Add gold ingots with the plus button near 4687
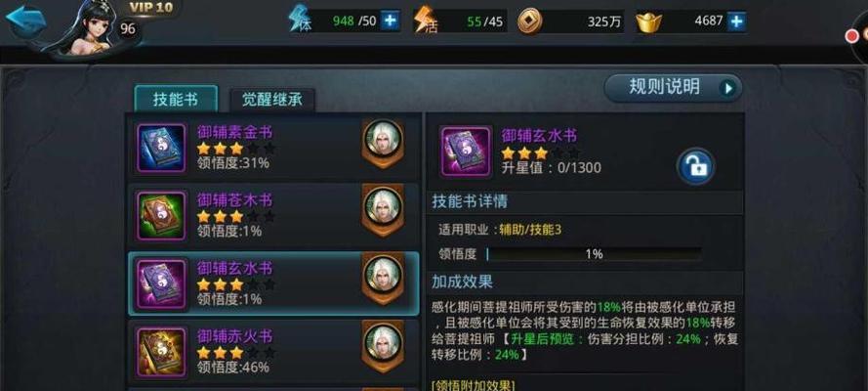 tap(735, 22)
